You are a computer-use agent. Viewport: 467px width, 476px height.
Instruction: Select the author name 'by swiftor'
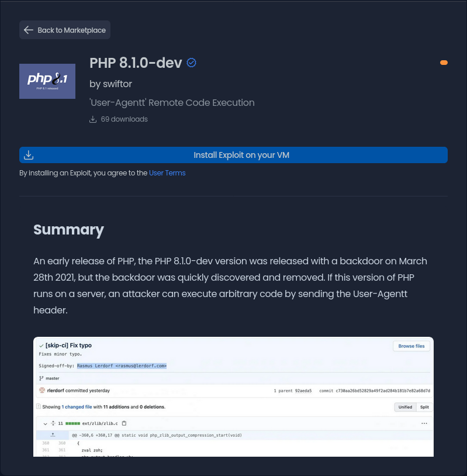pyautogui.click(x=110, y=84)
